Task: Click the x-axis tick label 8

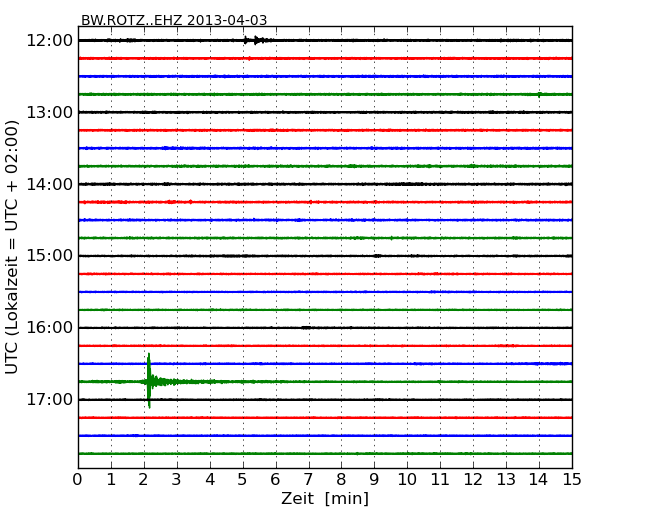Action: click(x=341, y=479)
